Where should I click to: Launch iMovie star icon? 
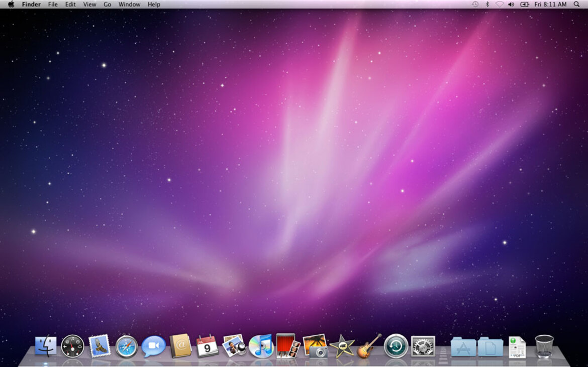[x=342, y=346]
